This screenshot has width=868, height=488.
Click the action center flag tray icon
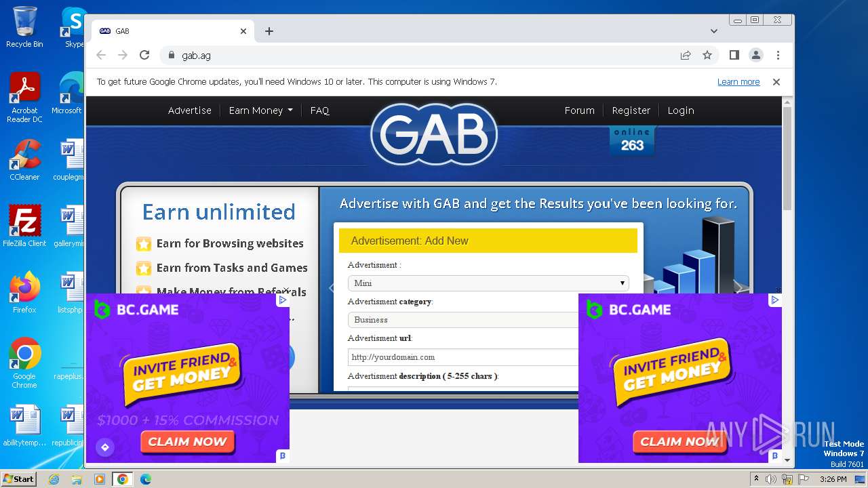pos(803,479)
